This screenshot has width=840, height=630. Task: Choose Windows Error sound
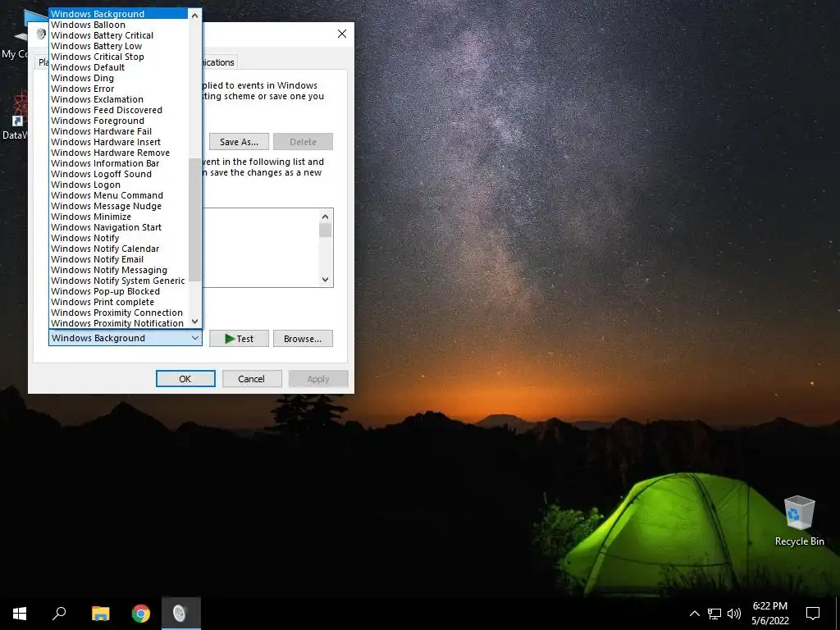pyautogui.click(x=119, y=89)
